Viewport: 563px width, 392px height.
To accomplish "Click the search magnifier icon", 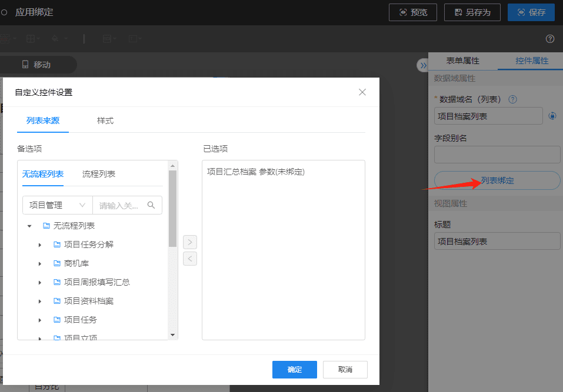I will [151, 205].
